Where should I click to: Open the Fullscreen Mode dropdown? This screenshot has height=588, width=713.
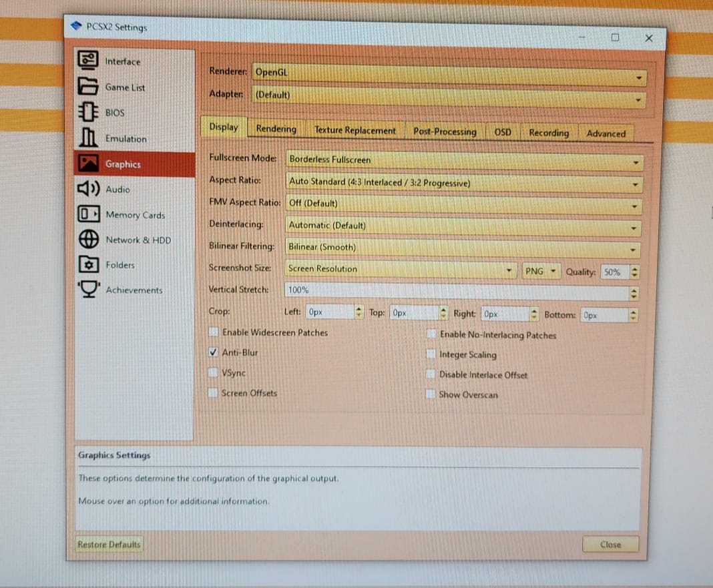(x=464, y=161)
